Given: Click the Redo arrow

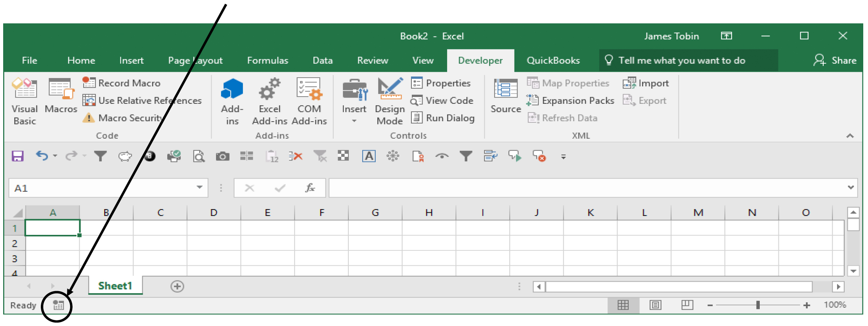Looking at the screenshot, I should tap(71, 156).
